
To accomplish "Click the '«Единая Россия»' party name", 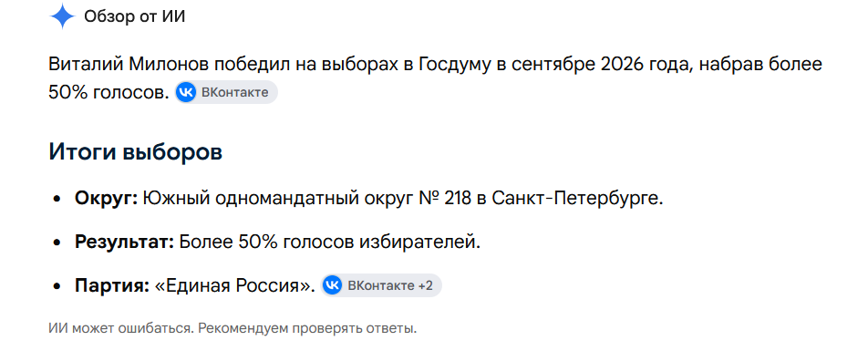I will [x=234, y=285].
